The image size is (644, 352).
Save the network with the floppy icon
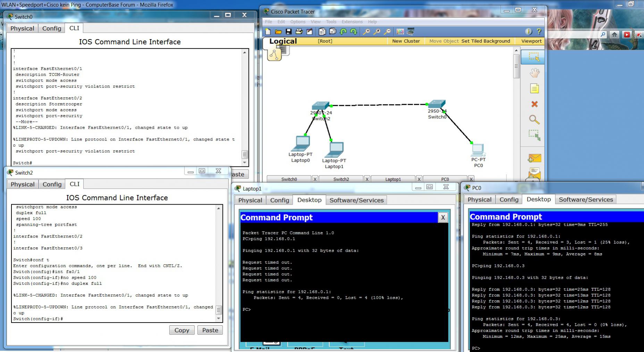(288, 32)
